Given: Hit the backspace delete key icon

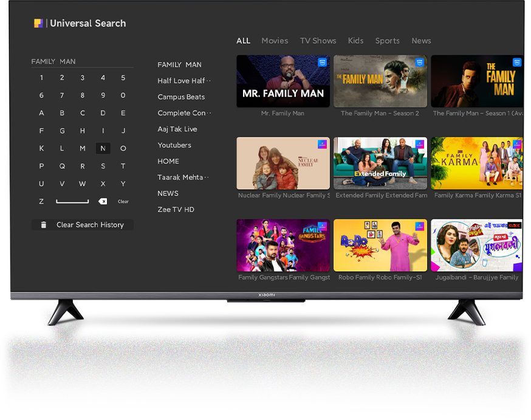Looking at the screenshot, I should pos(103,202).
